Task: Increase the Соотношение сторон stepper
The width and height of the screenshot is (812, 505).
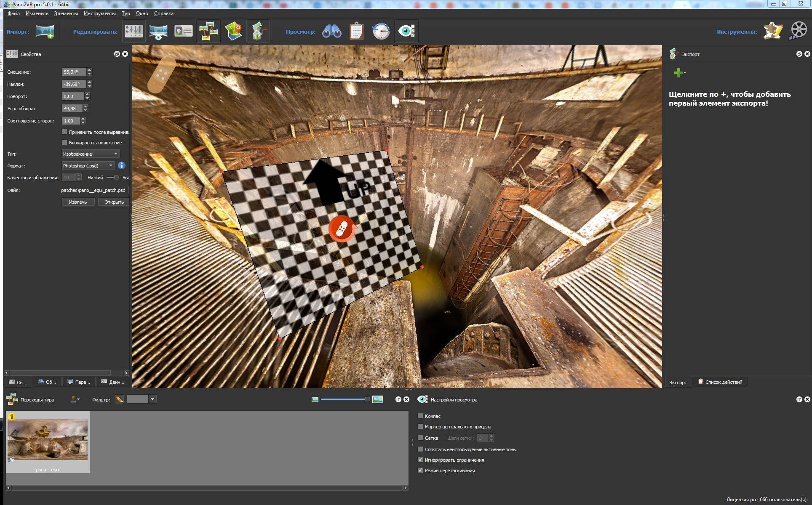Action: pos(83,119)
